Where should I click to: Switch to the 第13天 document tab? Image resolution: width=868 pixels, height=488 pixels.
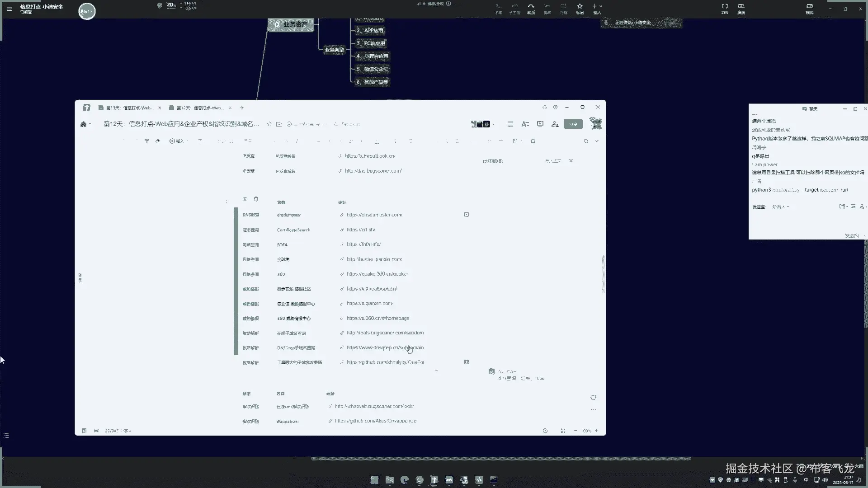click(129, 108)
